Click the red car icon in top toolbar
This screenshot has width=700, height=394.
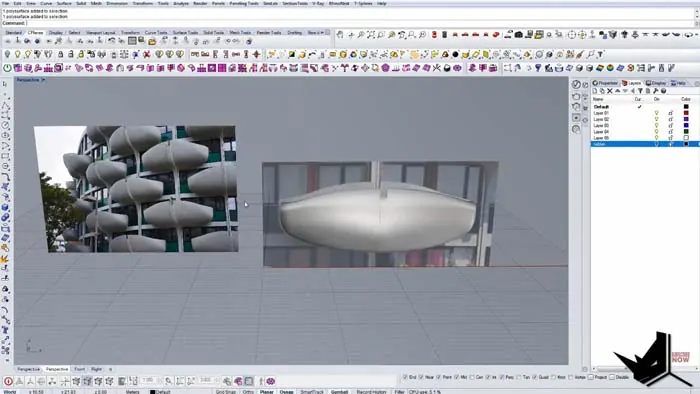(x=465, y=34)
